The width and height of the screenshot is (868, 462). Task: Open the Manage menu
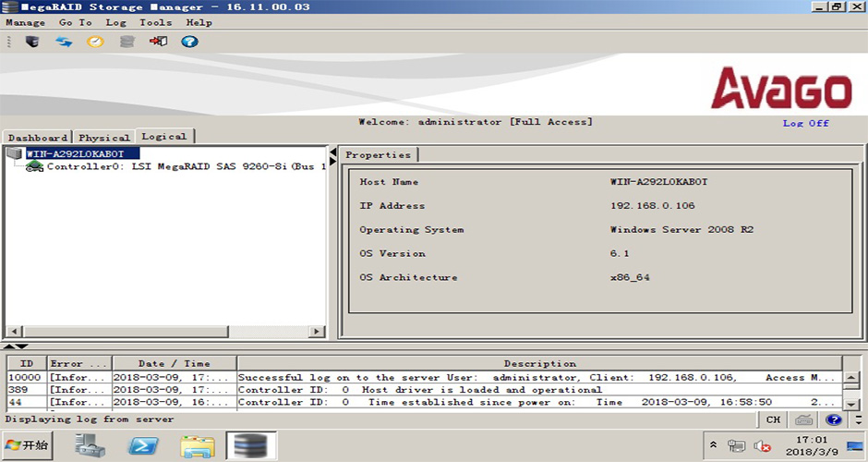26,23
